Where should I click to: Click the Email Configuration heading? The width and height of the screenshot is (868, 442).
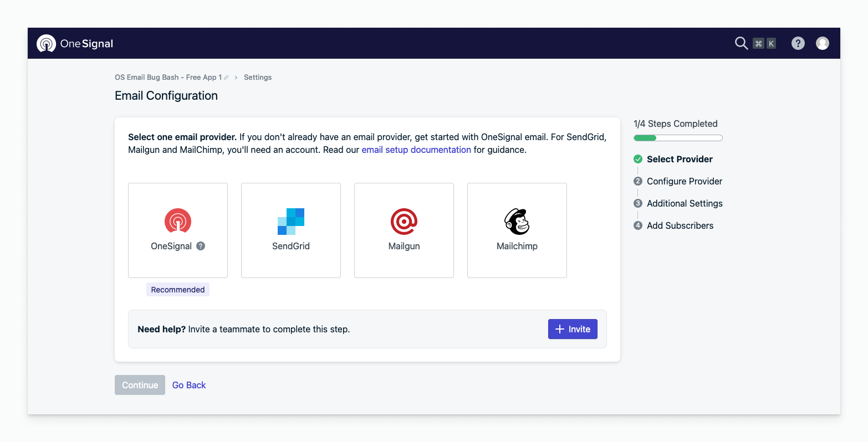[x=166, y=96]
